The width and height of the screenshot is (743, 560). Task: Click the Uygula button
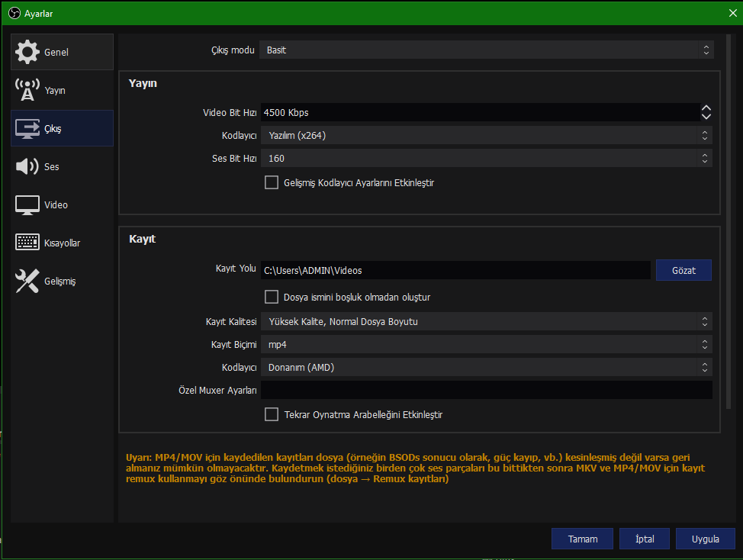(705, 539)
